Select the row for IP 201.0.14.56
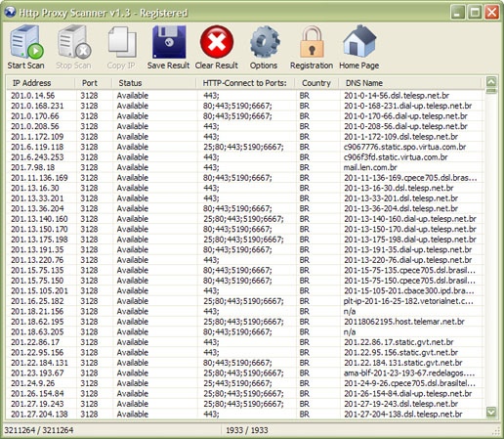This screenshot has width=504, height=439. [x=245, y=96]
